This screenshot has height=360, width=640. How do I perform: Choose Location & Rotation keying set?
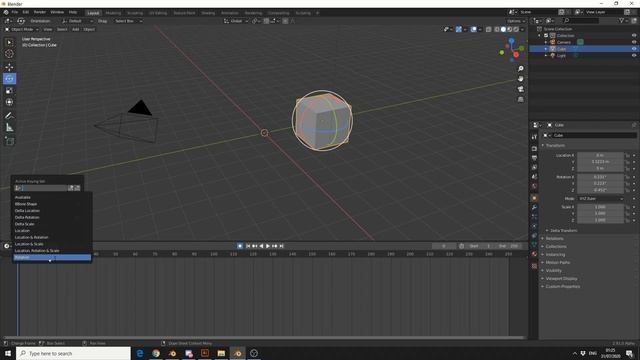point(52,237)
